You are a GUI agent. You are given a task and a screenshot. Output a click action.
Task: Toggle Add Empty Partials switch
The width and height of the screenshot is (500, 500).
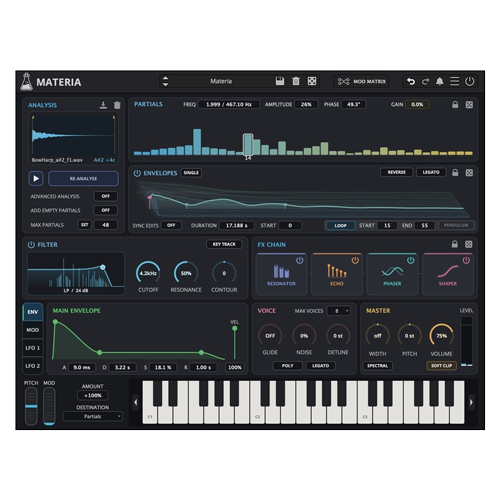click(106, 210)
